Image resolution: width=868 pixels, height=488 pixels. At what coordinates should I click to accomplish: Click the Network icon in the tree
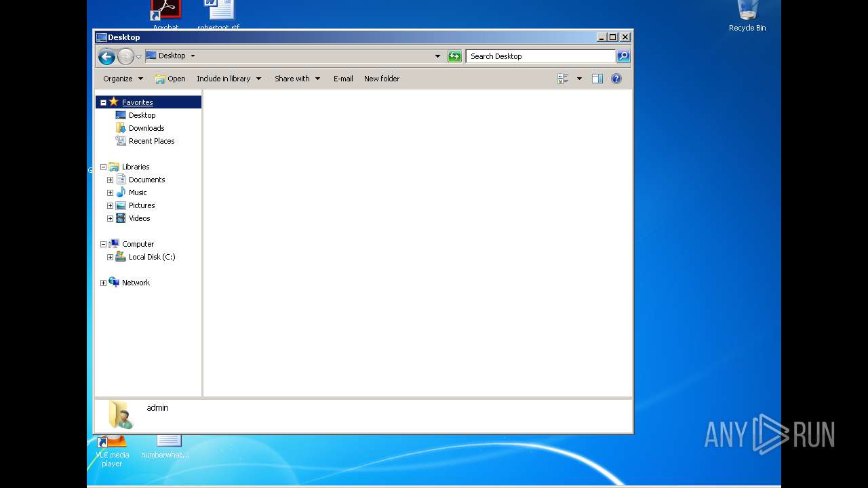(x=114, y=283)
